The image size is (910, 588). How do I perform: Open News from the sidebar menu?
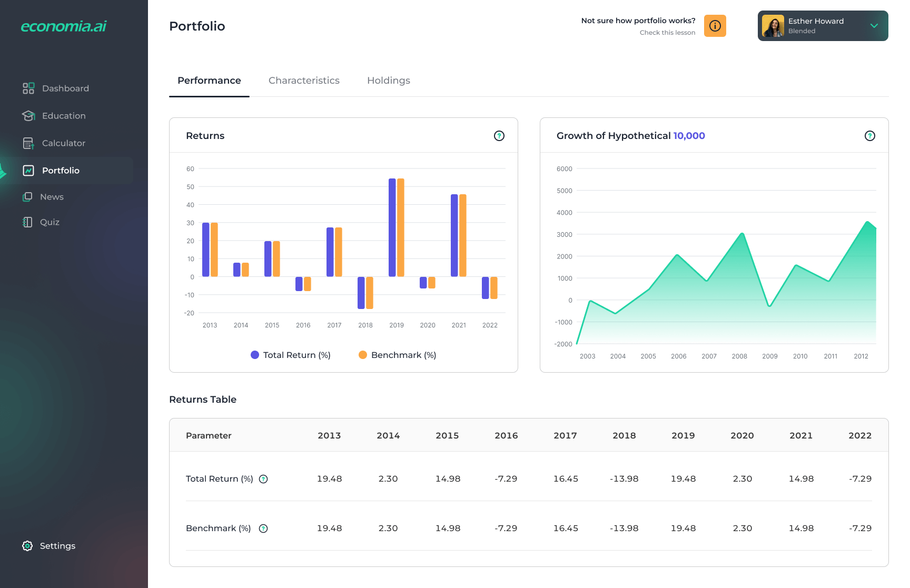(x=52, y=197)
